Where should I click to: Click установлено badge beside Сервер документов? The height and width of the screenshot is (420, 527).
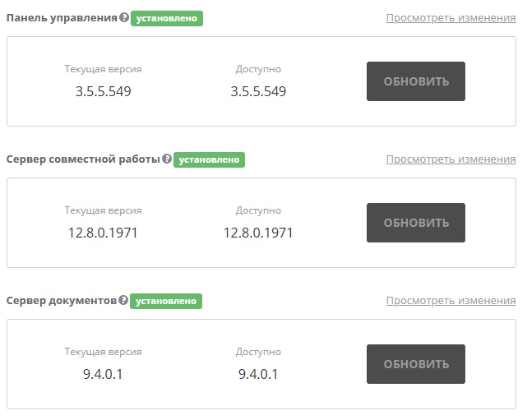pos(166,301)
